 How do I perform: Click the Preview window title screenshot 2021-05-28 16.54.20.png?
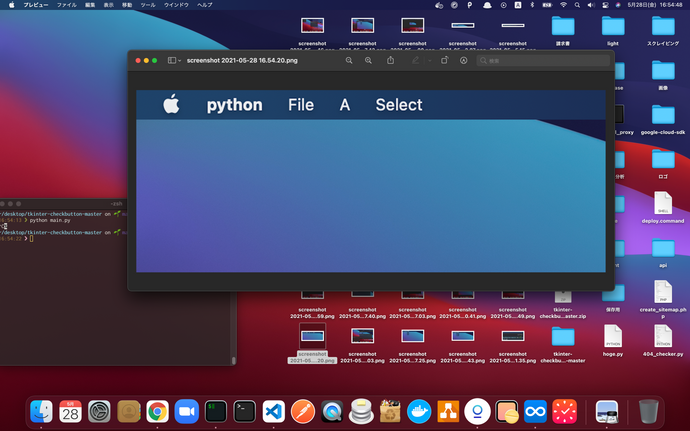pos(242,61)
